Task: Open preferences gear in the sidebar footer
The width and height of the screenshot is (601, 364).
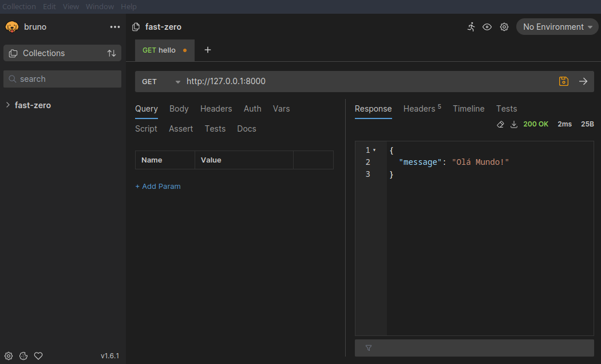Action: tap(9, 356)
